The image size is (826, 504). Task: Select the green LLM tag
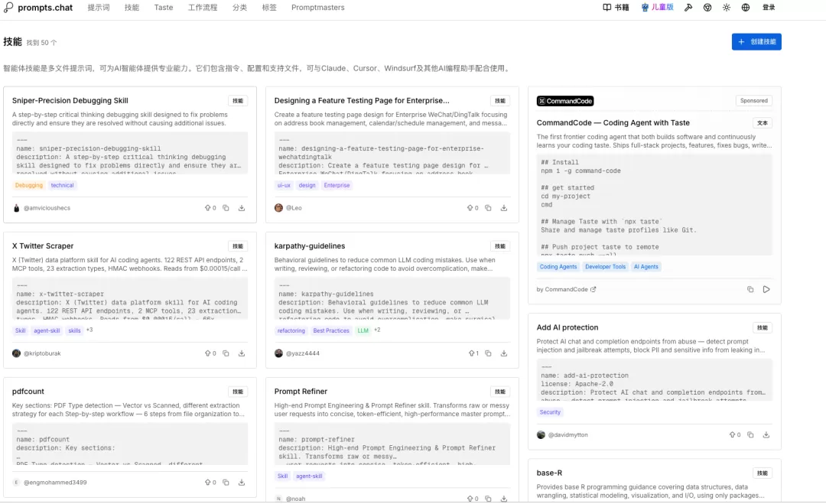(363, 330)
